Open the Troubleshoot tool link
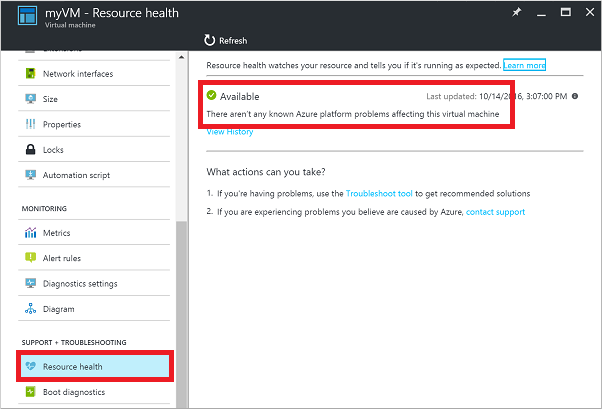Viewport: 602px width, 409px height. pyautogui.click(x=378, y=193)
